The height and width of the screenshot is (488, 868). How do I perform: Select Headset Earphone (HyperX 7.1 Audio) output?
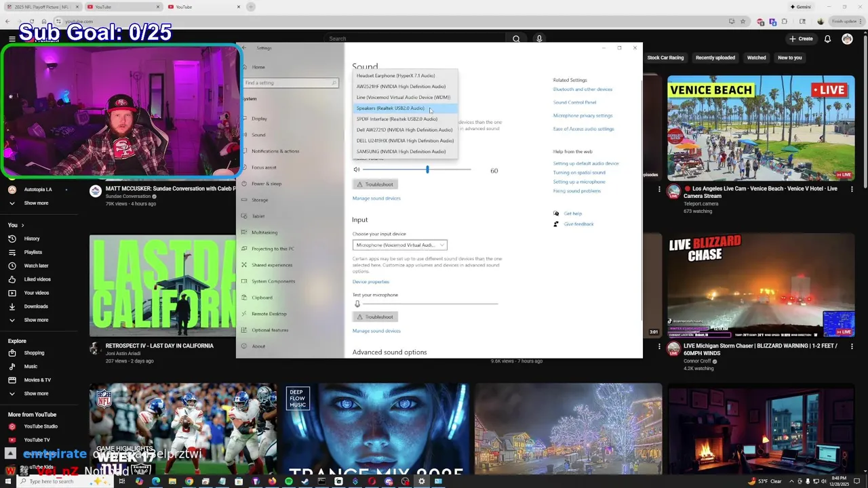point(405,75)
